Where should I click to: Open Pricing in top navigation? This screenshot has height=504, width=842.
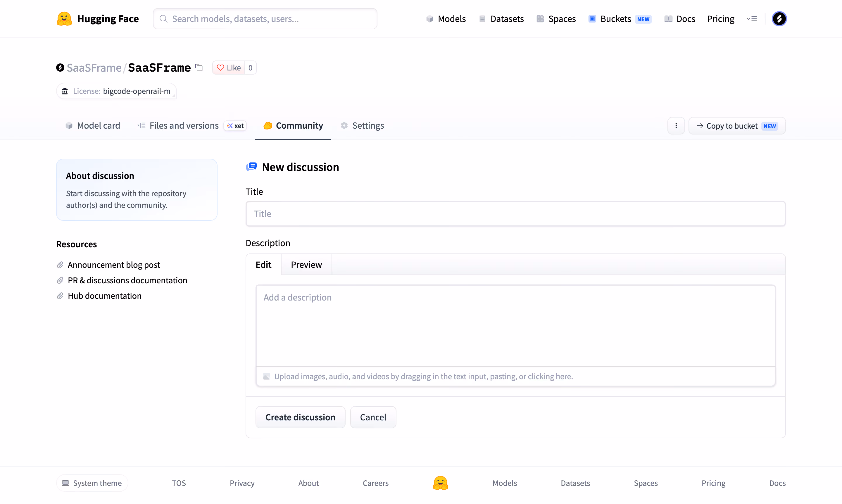720,19
